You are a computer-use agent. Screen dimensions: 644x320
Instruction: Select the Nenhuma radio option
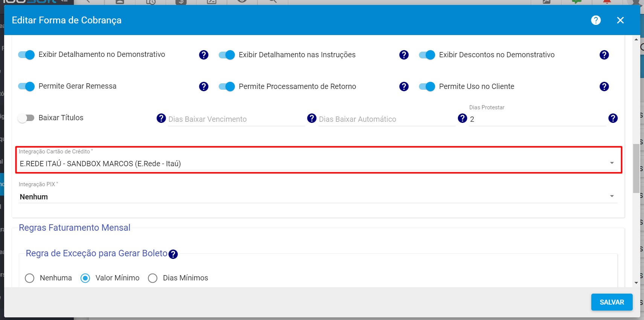coord(29,278)
